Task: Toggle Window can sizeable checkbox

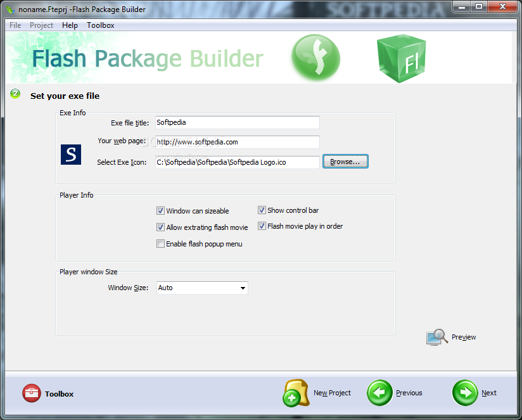Action: pos(160,211)
